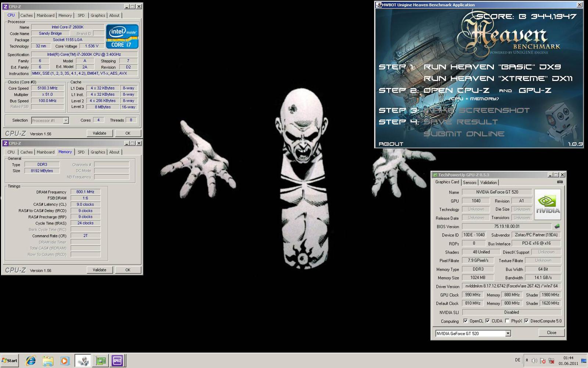Image resolution: width=588 pixels, height=368 pixels.
Task: Click the Start button
Action: 10,361
